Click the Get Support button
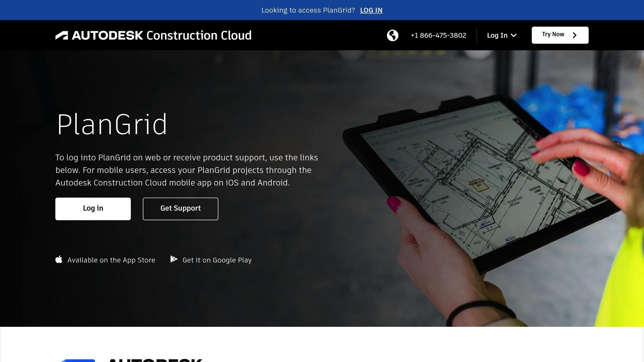 pyautogui.click(x=180, y=209)
